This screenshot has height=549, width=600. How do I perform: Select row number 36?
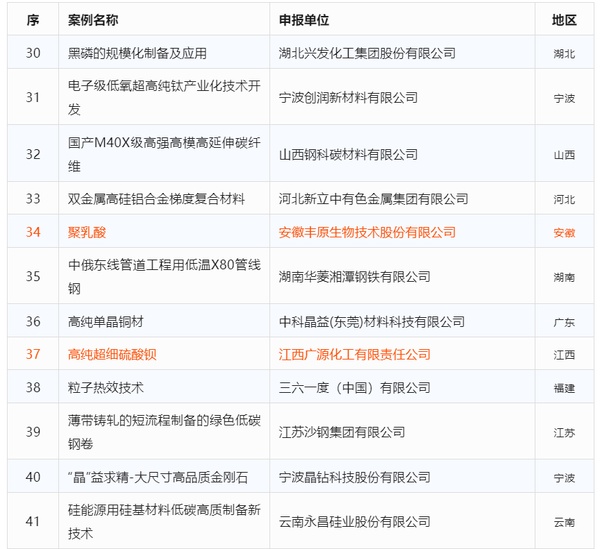click(33, 321)
